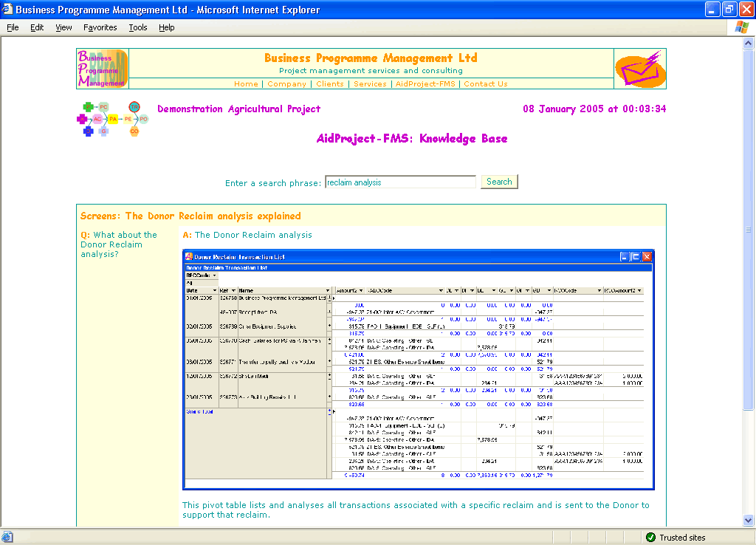The image size is (756, 545).
Task: Open the Help menu
Action: 167,27
